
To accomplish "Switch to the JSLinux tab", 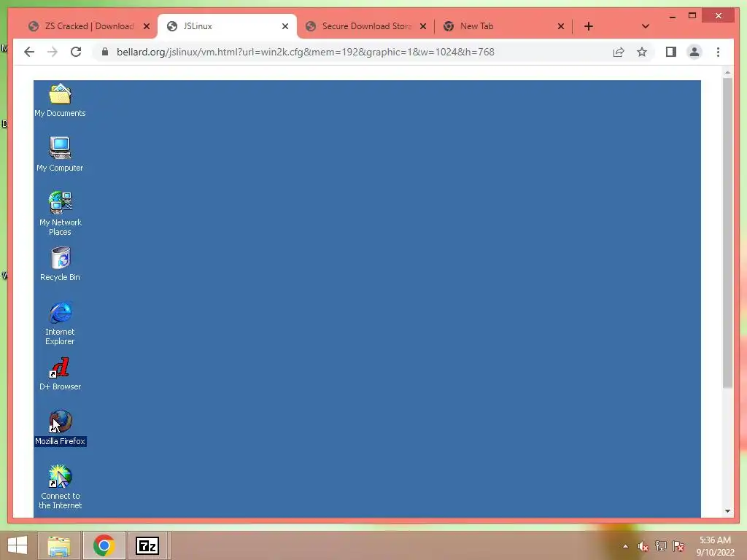I will (228, 26).
